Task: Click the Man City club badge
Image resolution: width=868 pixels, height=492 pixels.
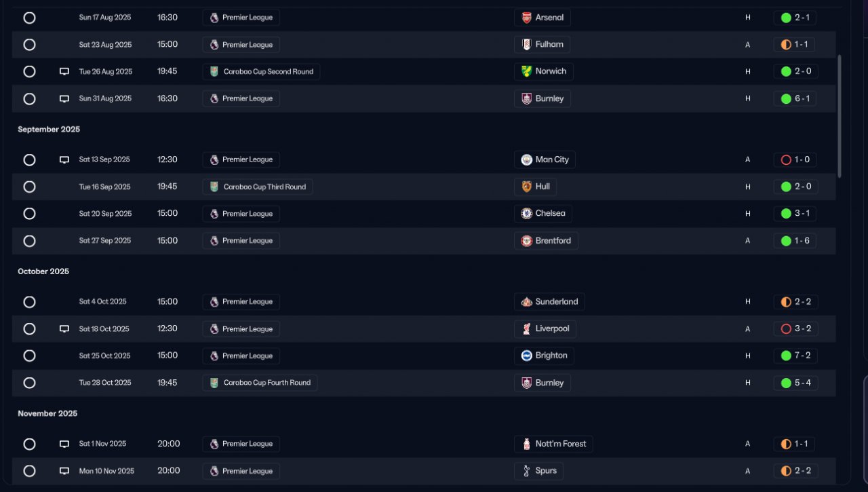Action: coord(527,159)
